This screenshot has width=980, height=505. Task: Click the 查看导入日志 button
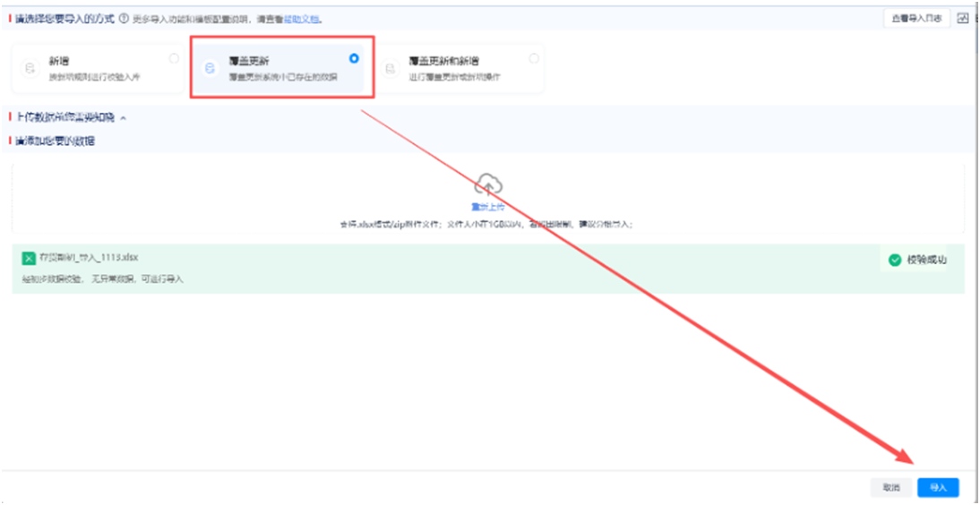point(917,19)
